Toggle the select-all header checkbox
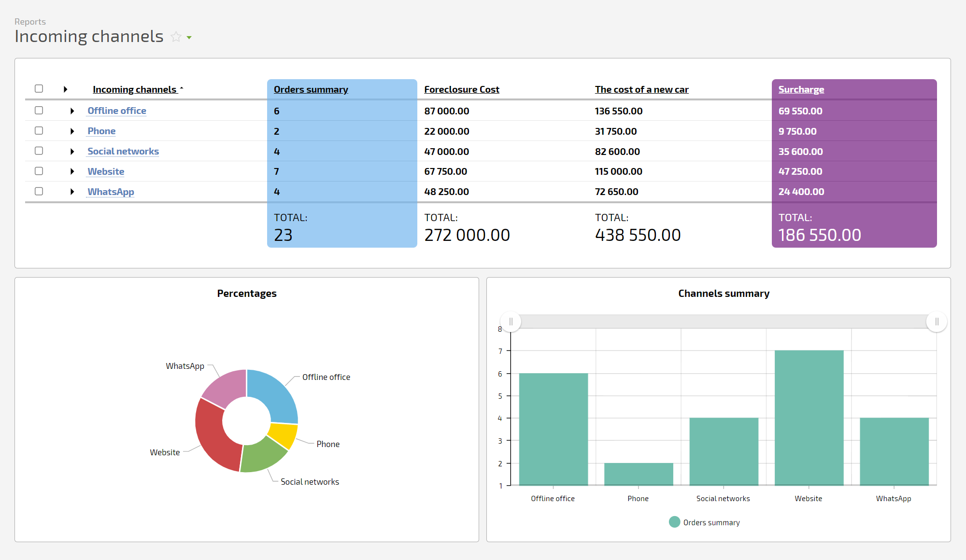This screenshot has height=560, width=966. [39, 89]
